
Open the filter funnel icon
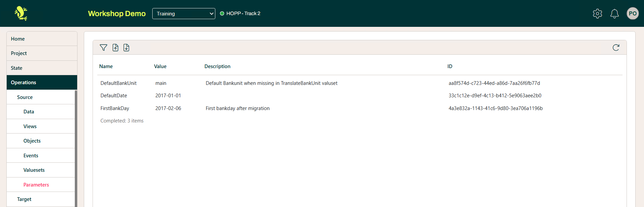103,48
